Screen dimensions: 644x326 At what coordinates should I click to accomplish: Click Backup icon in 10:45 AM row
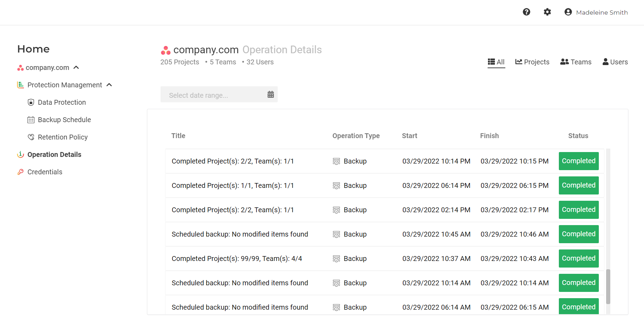(x=336, y=234)
